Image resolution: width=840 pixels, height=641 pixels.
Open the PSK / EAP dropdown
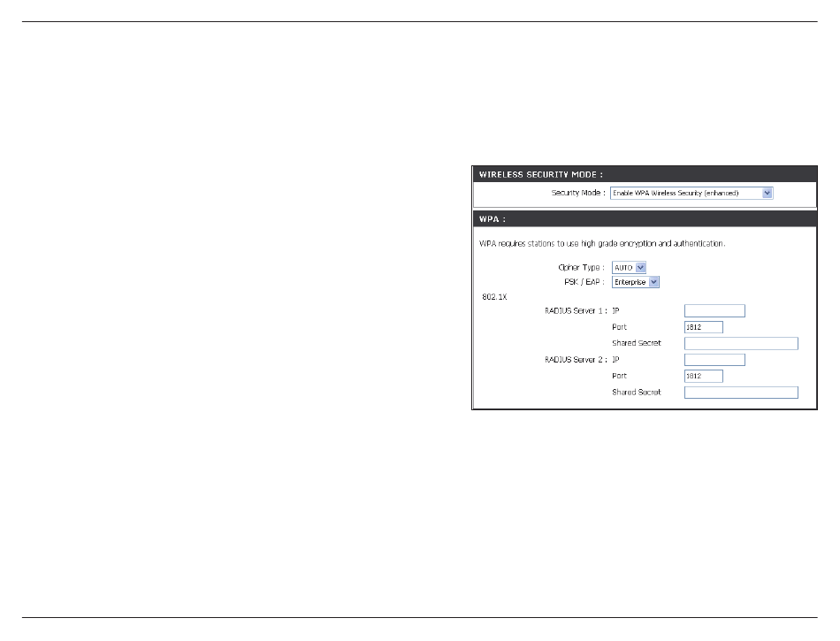click(636, 282)
